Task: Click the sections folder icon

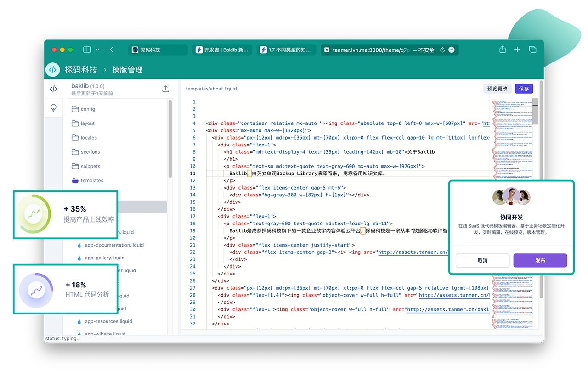Action: (75, 151)
